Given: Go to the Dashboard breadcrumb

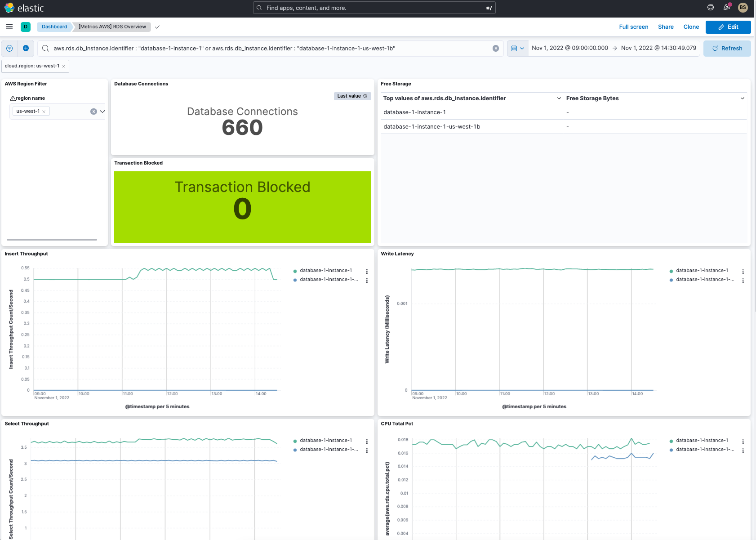Looking at the screenshot, I should pyautogui.click(x=54, y=27).
